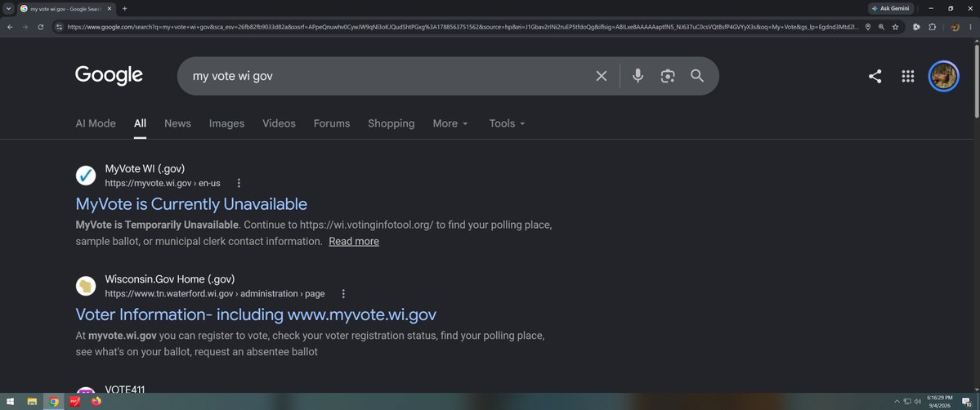Image resolution: width=980 pixels, height=410 pixels.
Task: Expand the Tools dropdown
Action: (507, 124)
